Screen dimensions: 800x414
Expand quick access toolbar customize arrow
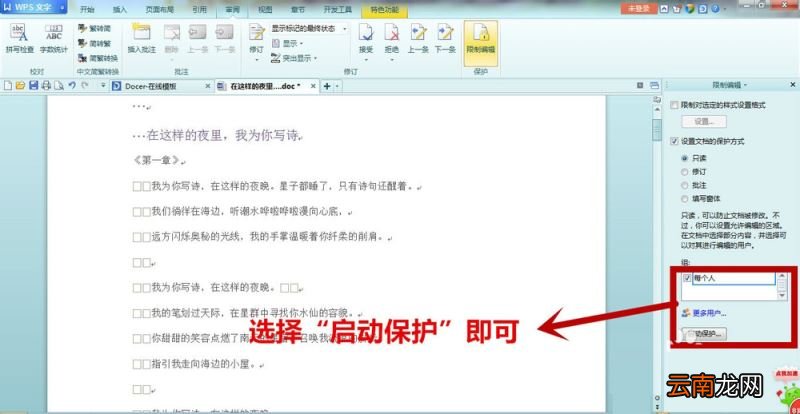(104, 86)
